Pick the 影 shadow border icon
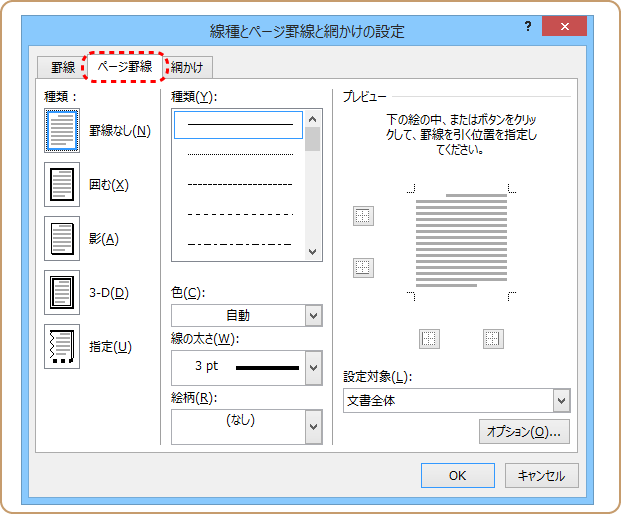 pyautogui.click(x=62, y=238)
